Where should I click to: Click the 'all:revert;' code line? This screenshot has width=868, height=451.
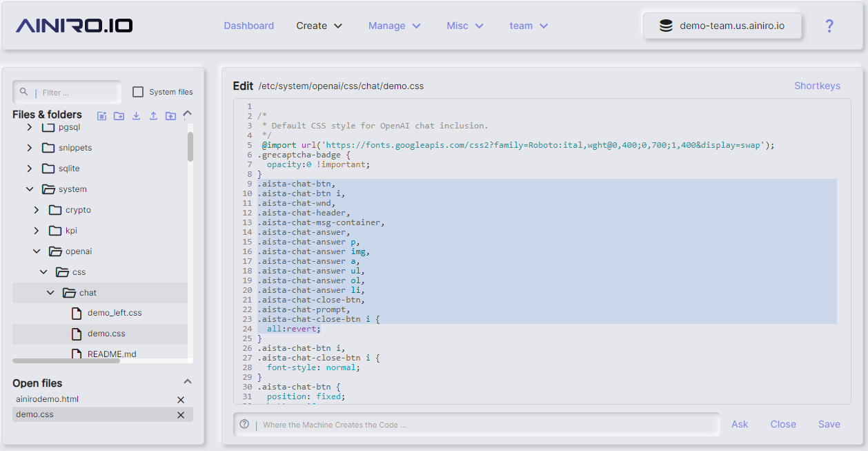294,329
